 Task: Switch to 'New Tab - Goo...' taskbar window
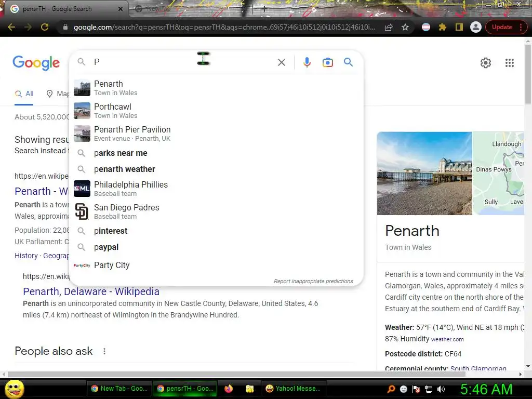[119, 389]
